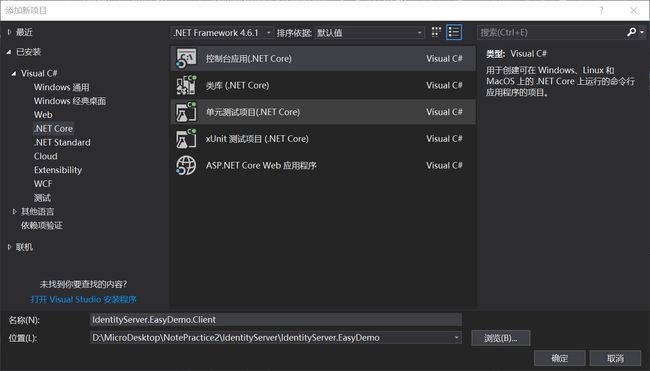Click the class library (.NET Core) template icon
The image size is (650, 371).
click(x=186, y=85)
